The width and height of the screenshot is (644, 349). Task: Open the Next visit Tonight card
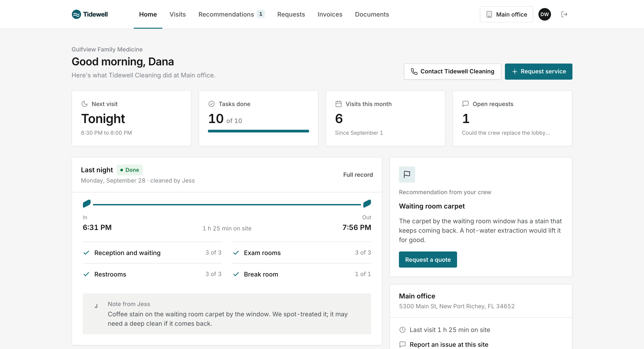131,118
